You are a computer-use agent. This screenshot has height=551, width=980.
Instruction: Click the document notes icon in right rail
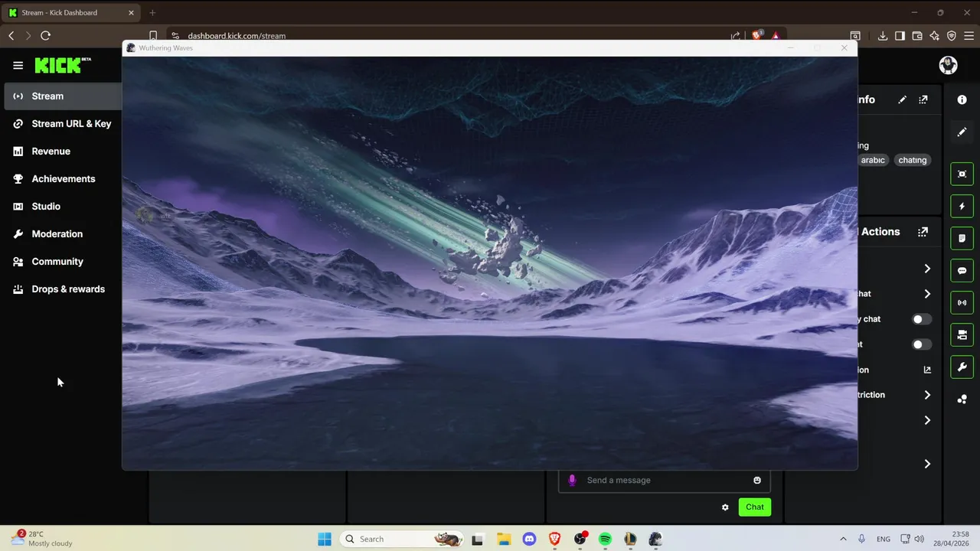coord(962,239)
